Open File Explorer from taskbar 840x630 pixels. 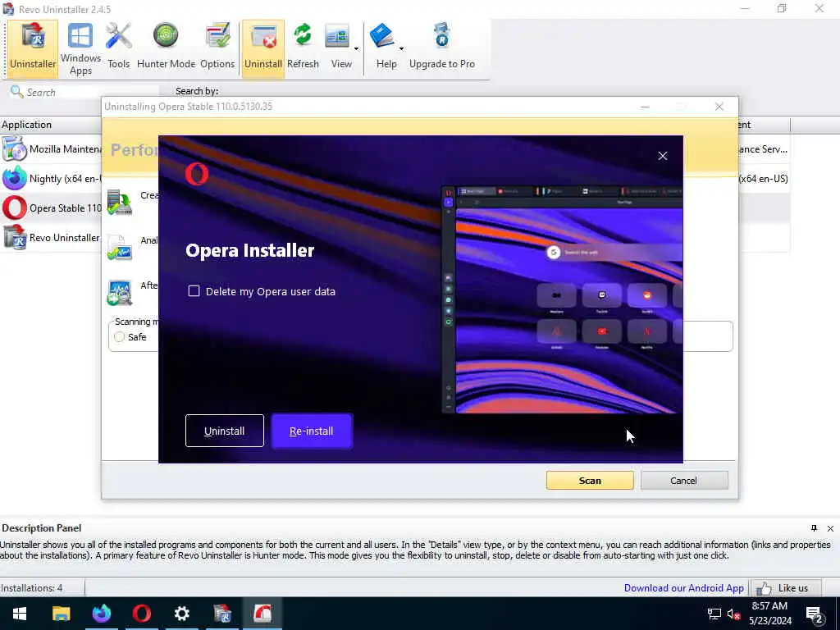tap(61, 614)
